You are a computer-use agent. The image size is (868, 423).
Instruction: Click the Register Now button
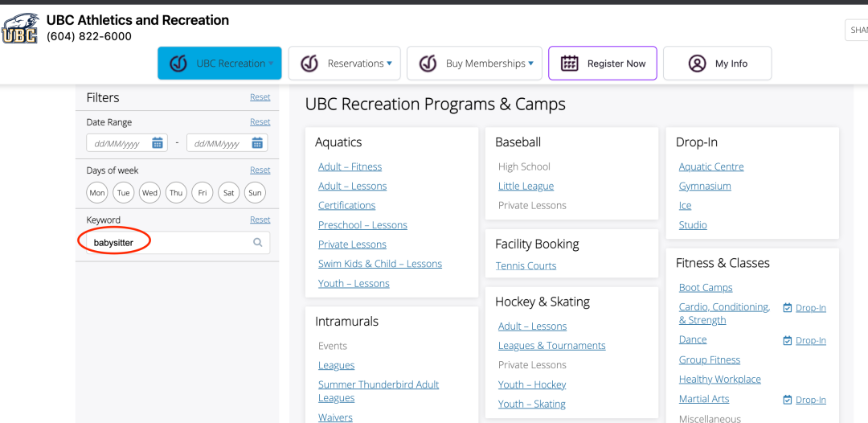(x=603, y=63)
